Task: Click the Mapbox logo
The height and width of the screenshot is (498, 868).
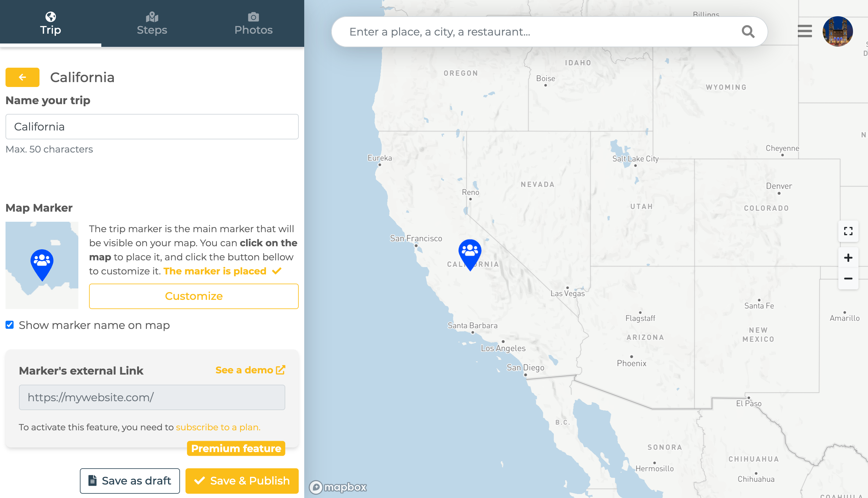Action: click(338, 487)
